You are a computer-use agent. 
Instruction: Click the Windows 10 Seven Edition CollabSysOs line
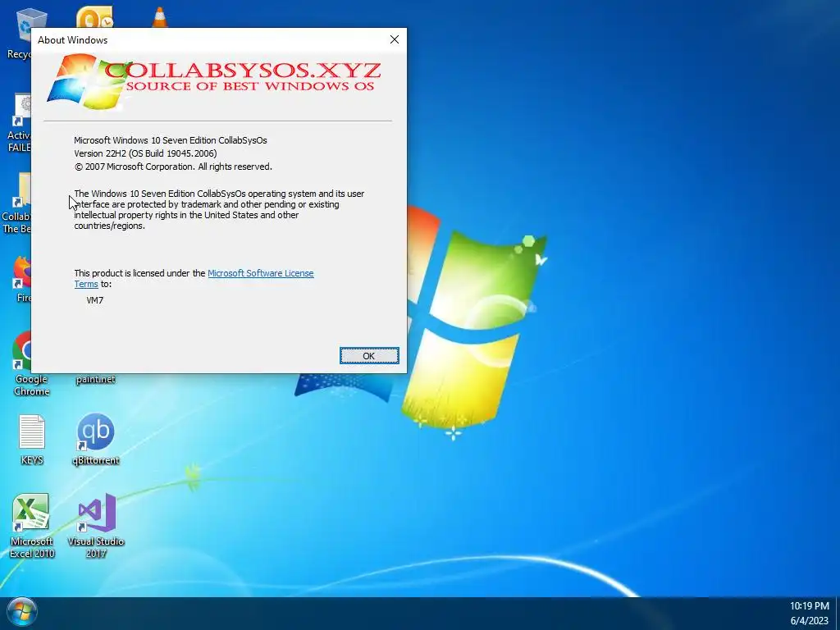[171, 140]
